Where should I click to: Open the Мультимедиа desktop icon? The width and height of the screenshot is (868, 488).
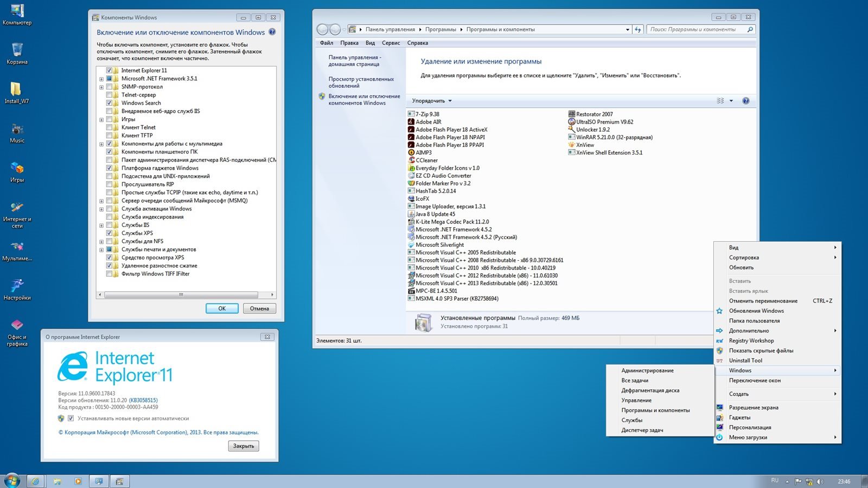(17, 251)
